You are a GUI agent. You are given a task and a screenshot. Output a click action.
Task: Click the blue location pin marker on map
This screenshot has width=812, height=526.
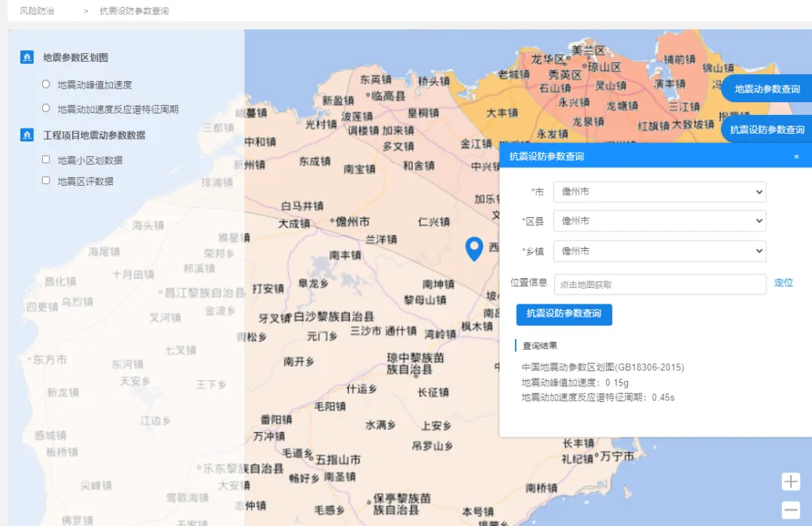tap(474, 247)
